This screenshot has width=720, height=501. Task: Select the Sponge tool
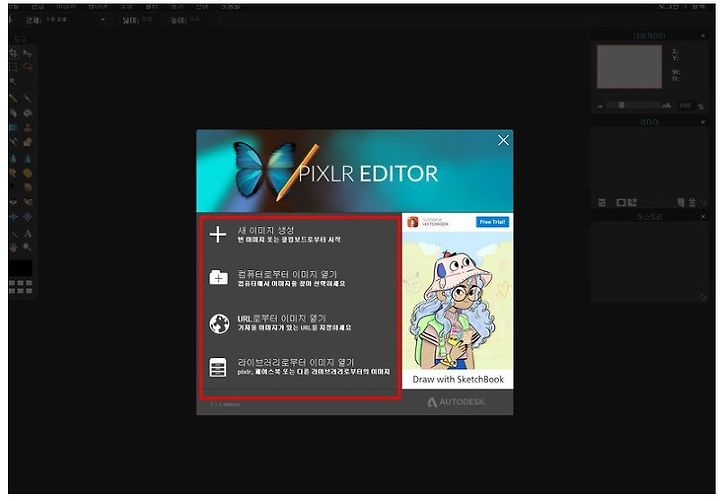point(28,173)
